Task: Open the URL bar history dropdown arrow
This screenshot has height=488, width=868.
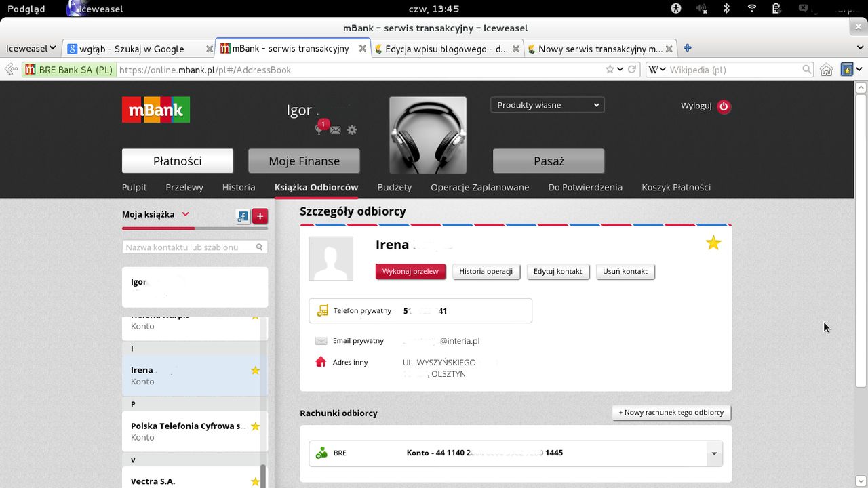Action: pyautogui.click(x=620, y=70)
